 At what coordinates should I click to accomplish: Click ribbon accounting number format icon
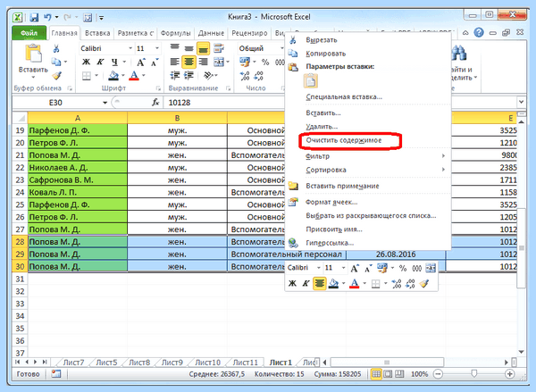click(x=245, y=62)
